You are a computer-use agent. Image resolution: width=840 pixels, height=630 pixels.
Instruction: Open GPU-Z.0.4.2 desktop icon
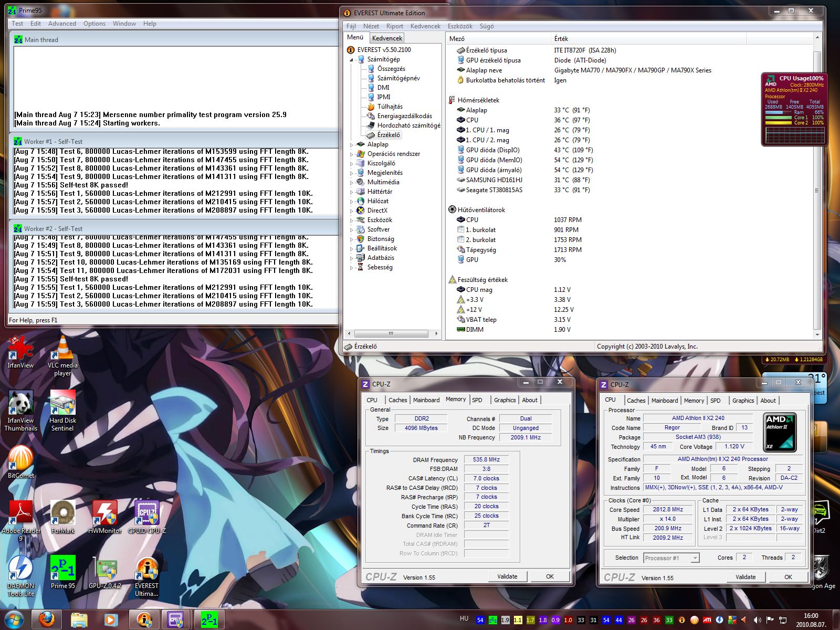[x=104, y=572]
